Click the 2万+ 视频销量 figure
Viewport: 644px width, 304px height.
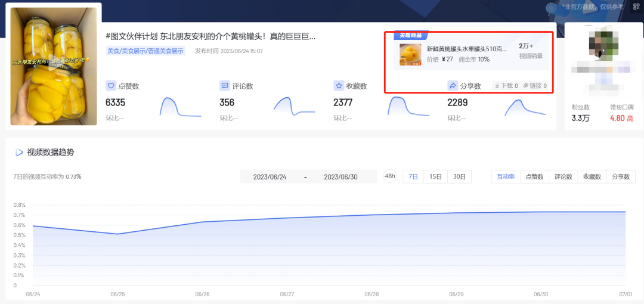531,51
